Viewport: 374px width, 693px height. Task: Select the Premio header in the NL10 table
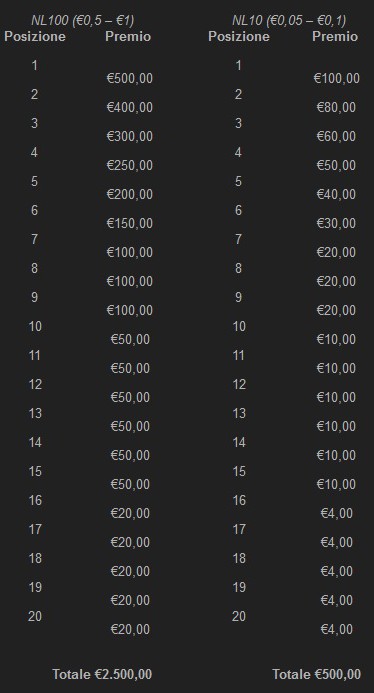pos(335,36)
